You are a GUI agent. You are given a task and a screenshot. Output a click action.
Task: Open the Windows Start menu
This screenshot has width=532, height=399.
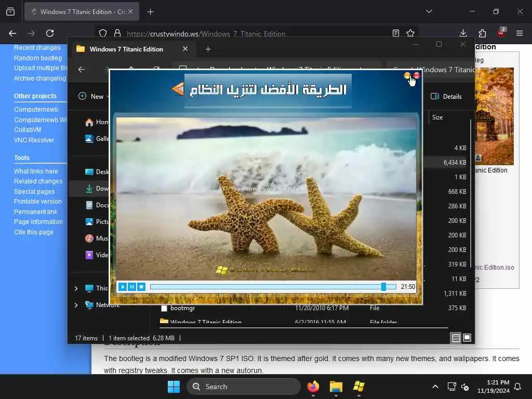click(174, 387)
